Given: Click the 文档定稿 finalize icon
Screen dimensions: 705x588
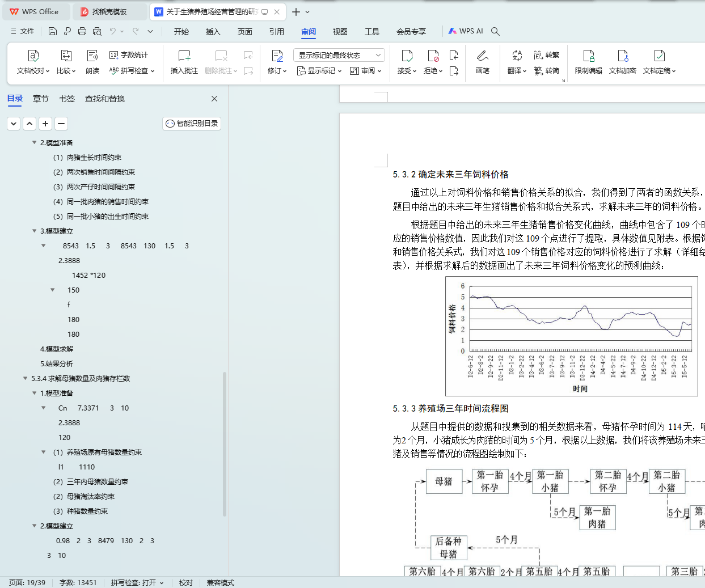Looking at the screenshot, I should point(659,56).
